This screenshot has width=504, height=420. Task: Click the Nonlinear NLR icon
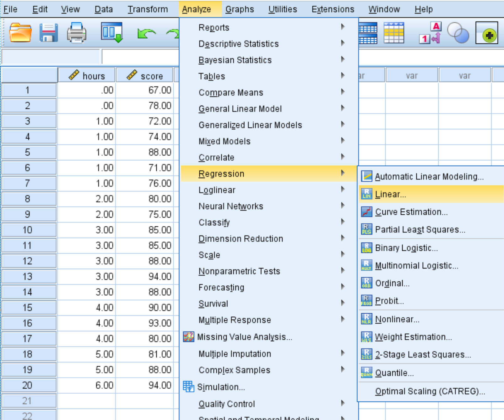[366, 319]
